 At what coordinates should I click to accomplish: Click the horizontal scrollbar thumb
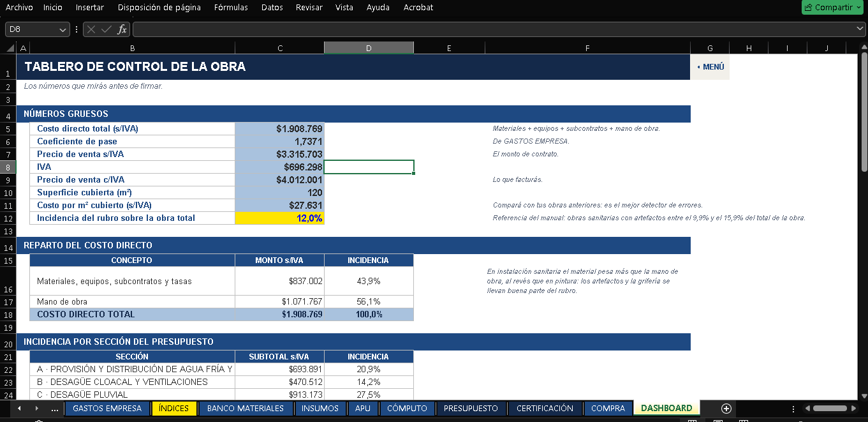point(830,409)
